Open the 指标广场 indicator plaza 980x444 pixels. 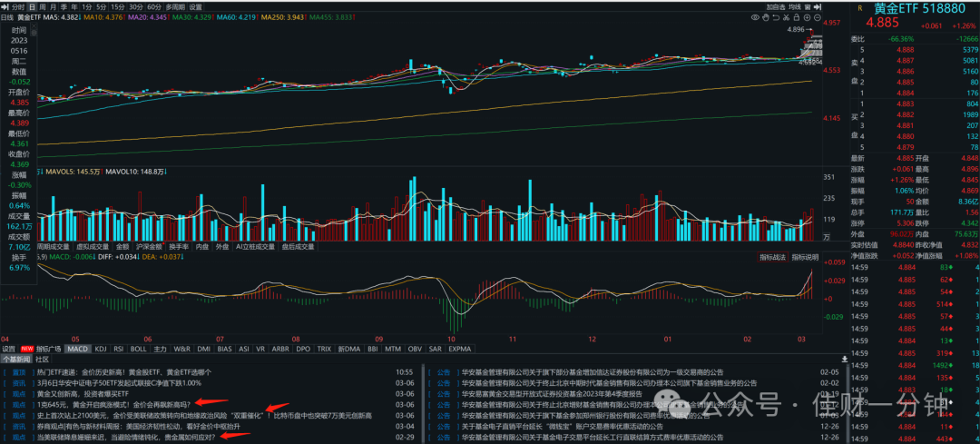[48, 349]
